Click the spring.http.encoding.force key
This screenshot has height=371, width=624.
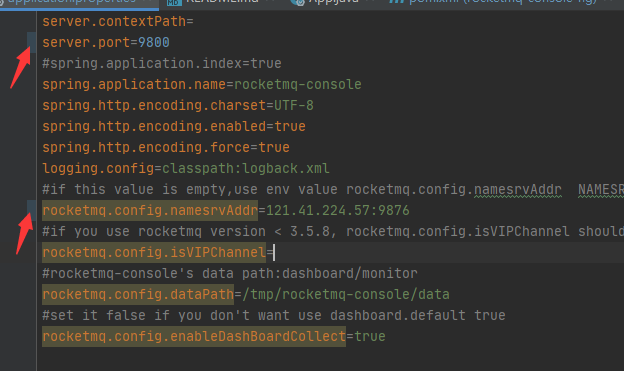point(146,148)
